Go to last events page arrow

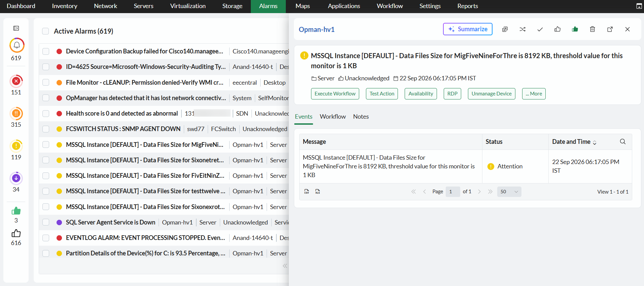click(490, 192)
